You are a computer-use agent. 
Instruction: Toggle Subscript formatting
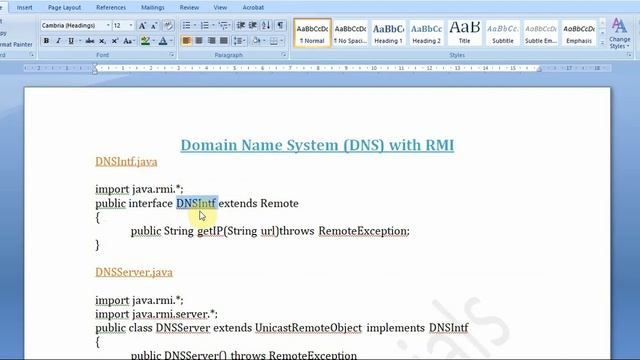[x=102, y=41]
